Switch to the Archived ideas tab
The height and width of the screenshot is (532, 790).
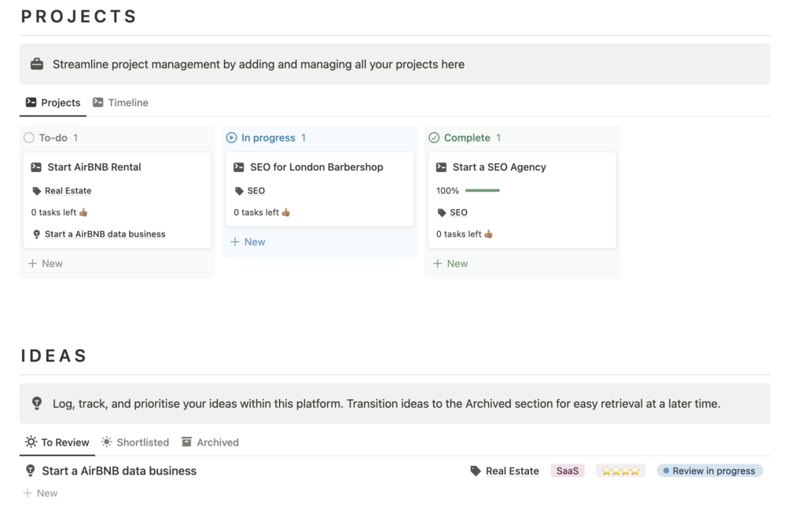coord(210,442)
